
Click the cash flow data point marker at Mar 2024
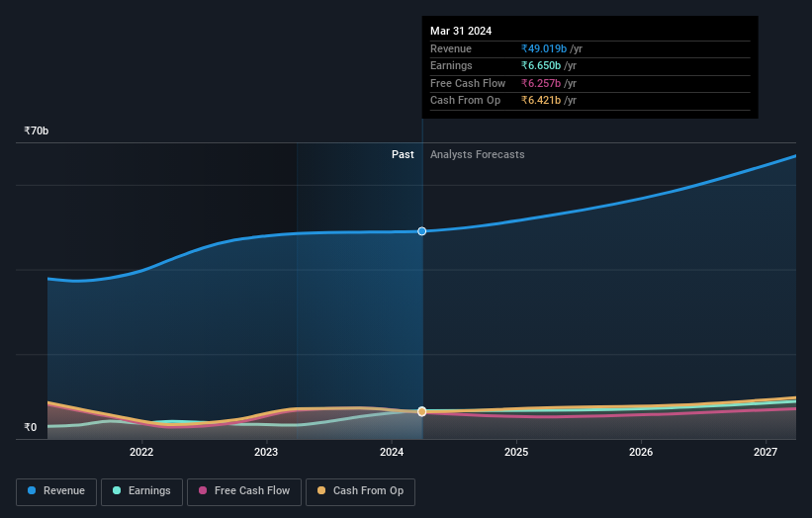[x=422, y=411]
